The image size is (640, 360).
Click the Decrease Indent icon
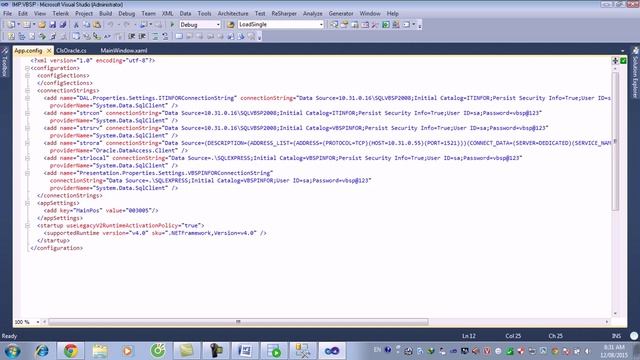pos(131,36)
